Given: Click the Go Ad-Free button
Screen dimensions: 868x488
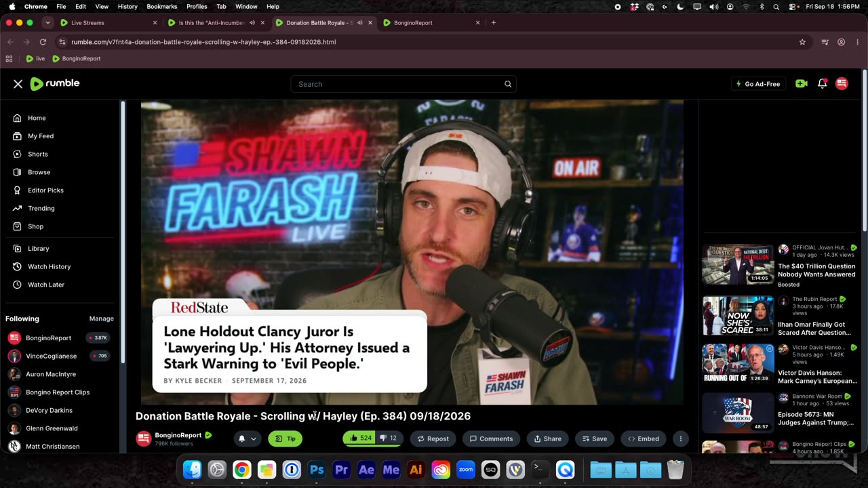Looking at the screenshot, I should tap(758, 84).
